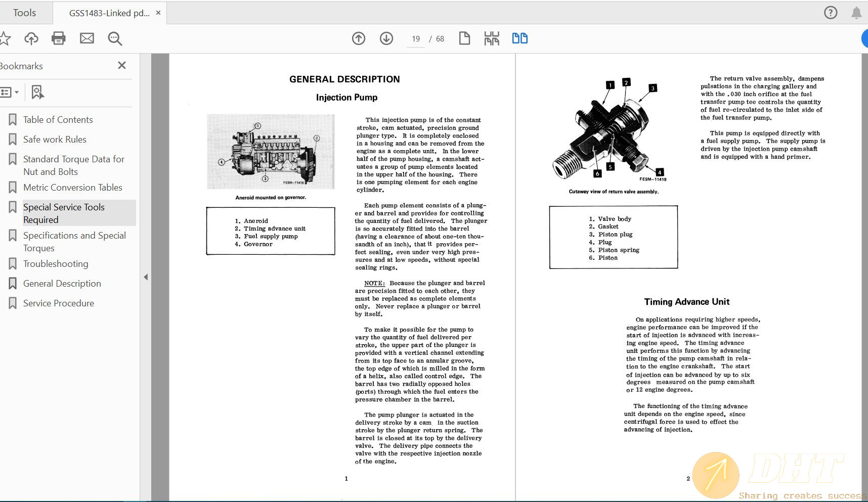Click the '2. Timing advance unit' legend entry

point(270,229)
